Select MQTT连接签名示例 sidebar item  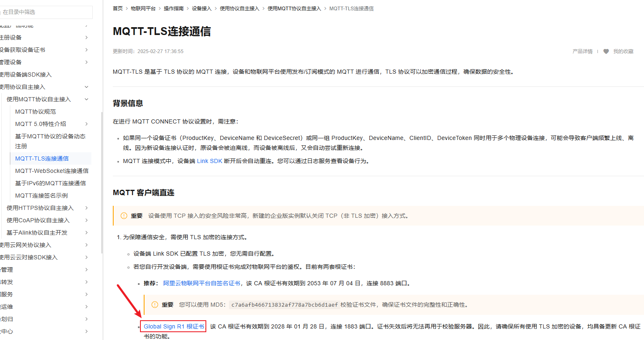pyautogui.click(x=41, y=196)
